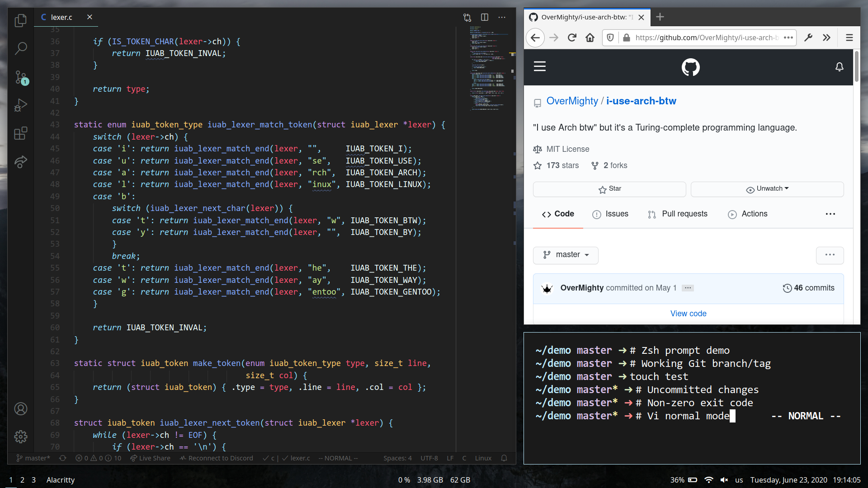This screenshot has height=488, width=868.
Task: Go forward in the browser
Action: 554,38
